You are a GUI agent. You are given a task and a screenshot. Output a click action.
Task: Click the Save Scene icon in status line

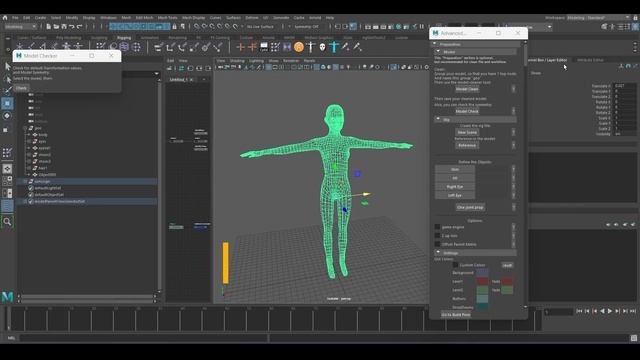pyautogui.click(x=64, y=27)
